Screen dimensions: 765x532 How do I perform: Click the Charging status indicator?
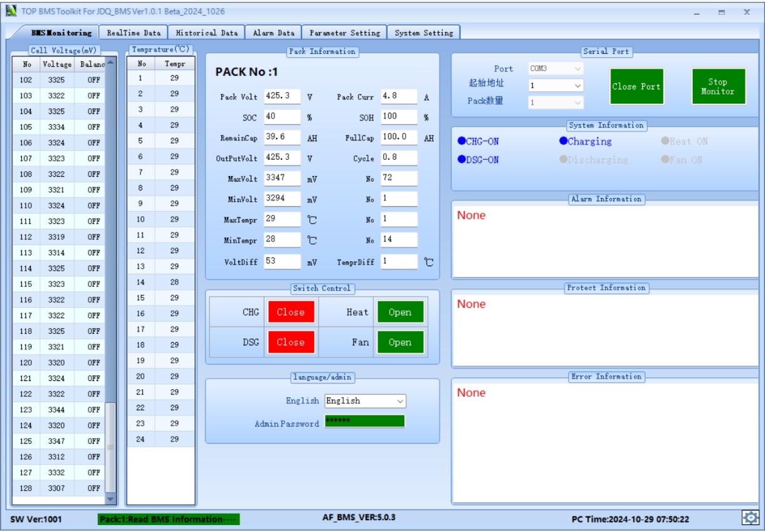tap(586, 142)
